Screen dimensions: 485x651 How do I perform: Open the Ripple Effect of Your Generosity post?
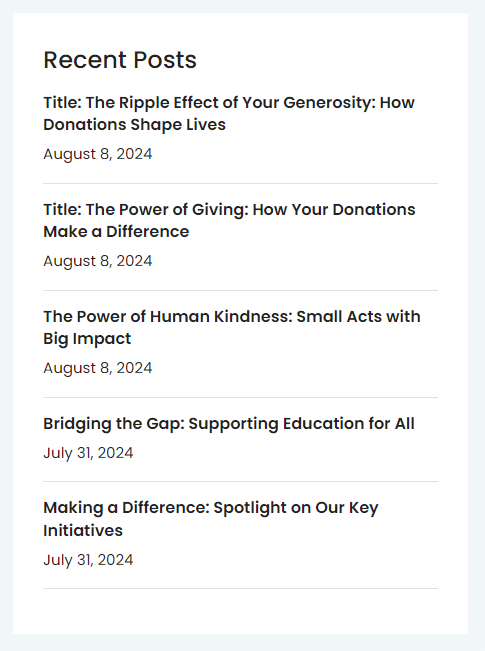pyautogui.click(x=229, y=113)
